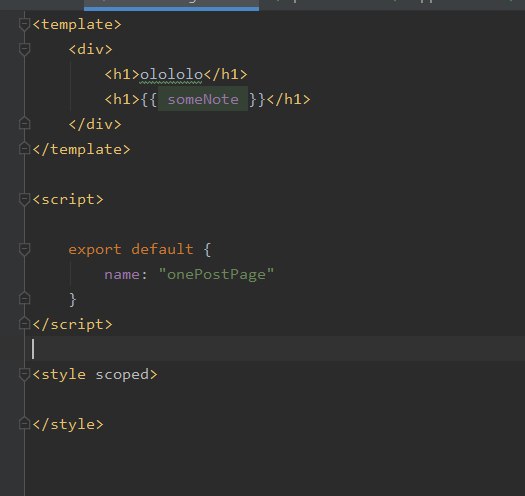Click the closing </div> tag text

95,125
